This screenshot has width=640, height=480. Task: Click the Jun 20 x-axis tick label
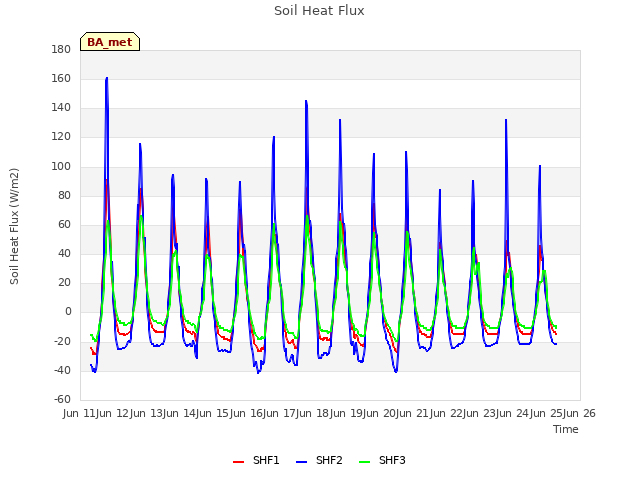tap(380, 413)
